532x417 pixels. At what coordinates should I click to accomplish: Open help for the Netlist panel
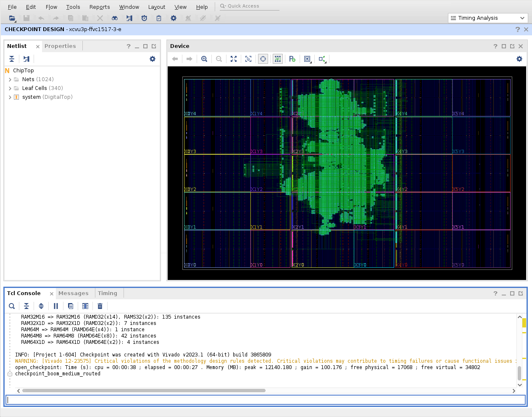tap(129, 46)
